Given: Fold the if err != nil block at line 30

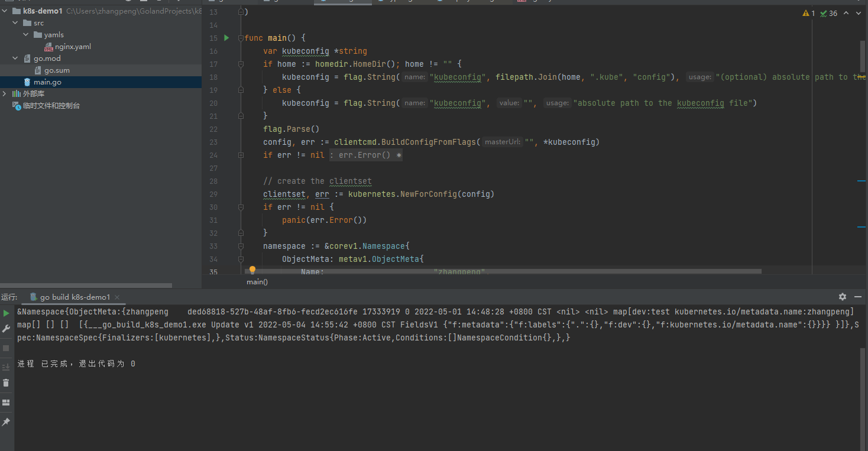Looking at the screenshot, I should (x=241, y=207).
